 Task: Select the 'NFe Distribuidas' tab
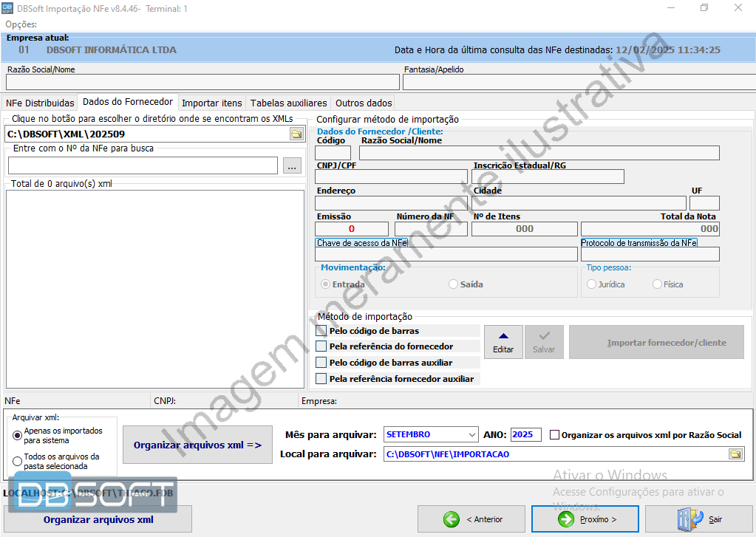[39, 103]
